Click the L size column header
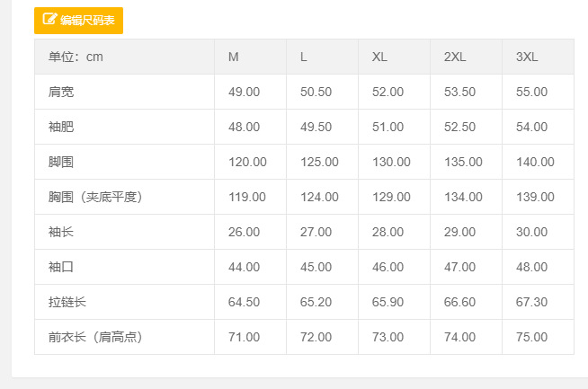Image resolution: width=588 pixels, height=389 pixels. [304, 57]
